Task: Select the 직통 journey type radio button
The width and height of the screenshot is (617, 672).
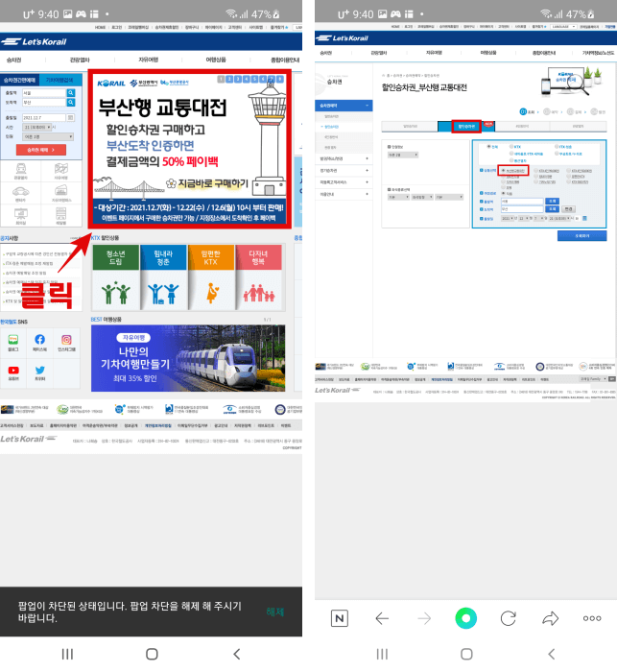Action: pyautogui.click(x=503, y=193)
